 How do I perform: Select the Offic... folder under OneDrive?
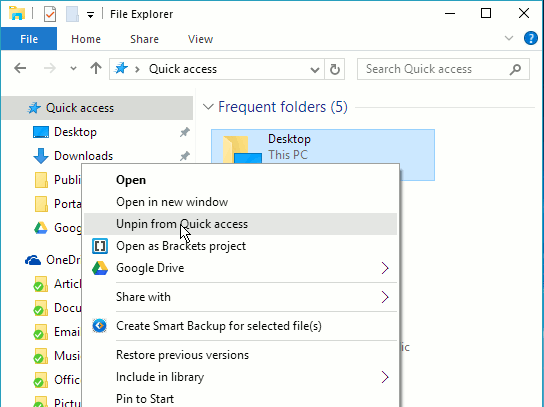pyautogui.click(x=57, y=380)
